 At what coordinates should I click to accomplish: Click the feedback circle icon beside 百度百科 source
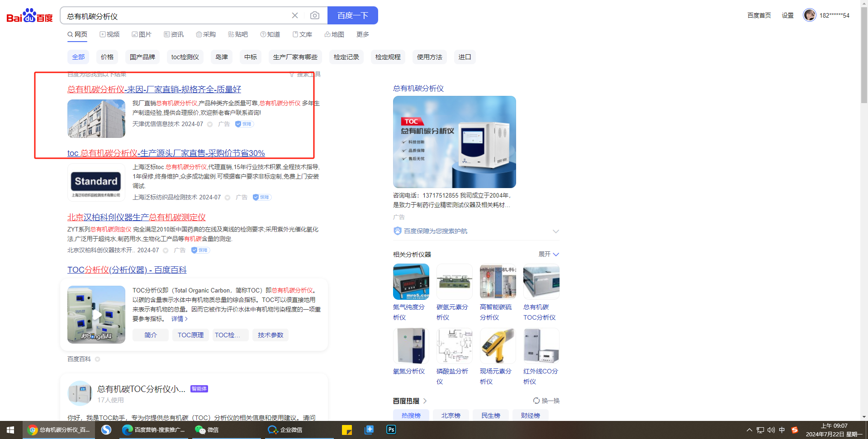(x=97, y=359)
